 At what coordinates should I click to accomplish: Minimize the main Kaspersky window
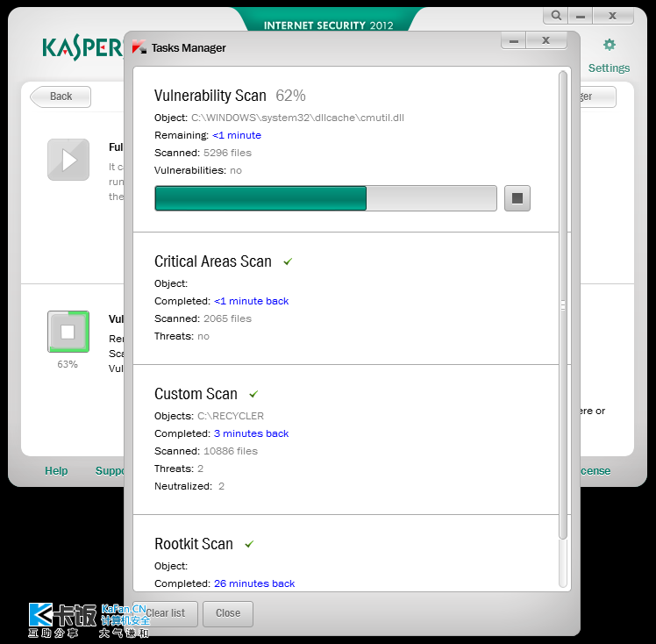pos(581,16)
